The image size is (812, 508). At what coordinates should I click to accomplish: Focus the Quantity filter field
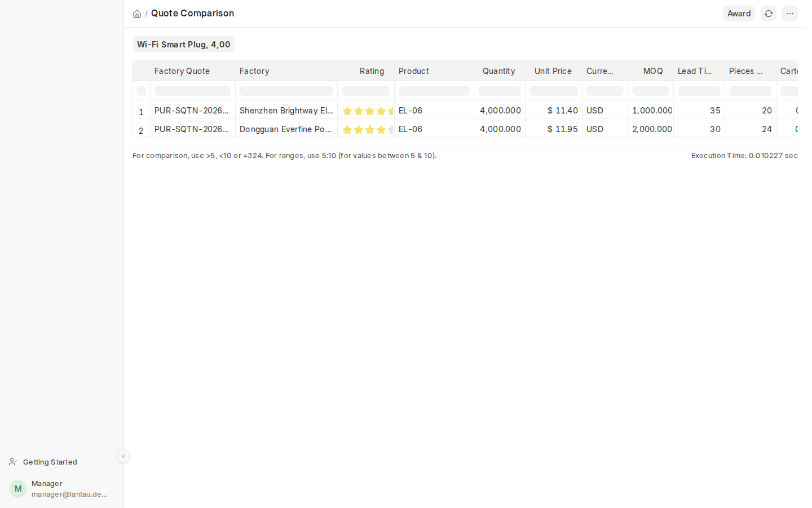pos(500,91)
